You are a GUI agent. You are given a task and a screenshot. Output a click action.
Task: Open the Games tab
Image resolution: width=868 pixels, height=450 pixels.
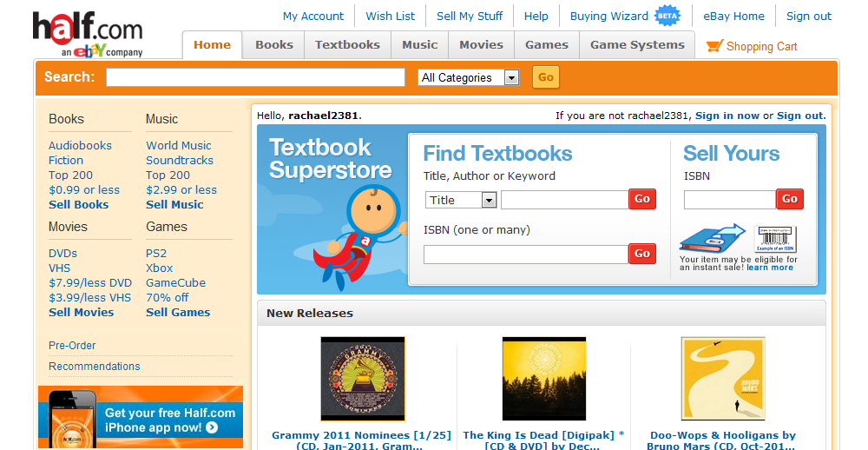point(547,45)
